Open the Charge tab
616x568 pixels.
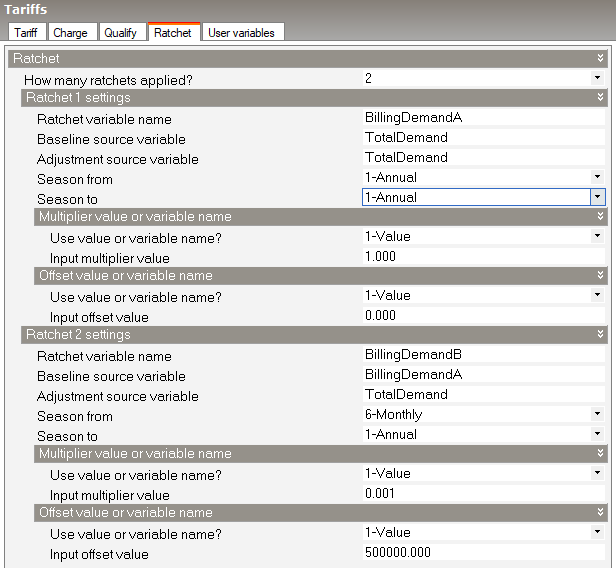coord(70,33)
